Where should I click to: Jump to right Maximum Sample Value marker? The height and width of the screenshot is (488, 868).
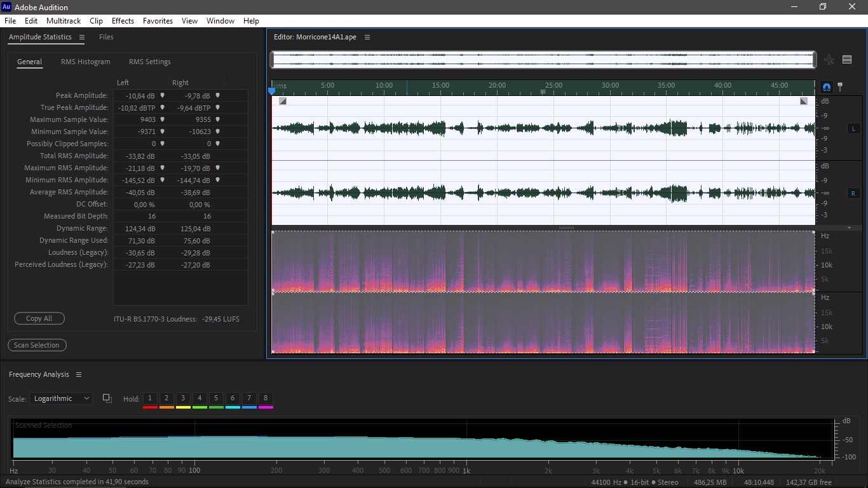[217, 119]
